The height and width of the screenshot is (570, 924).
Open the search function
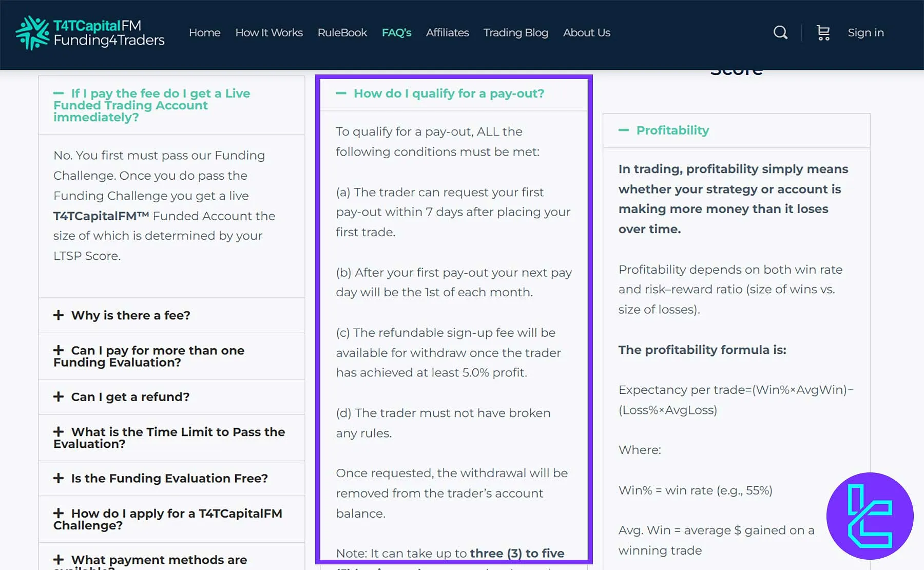tap(780, 32)
